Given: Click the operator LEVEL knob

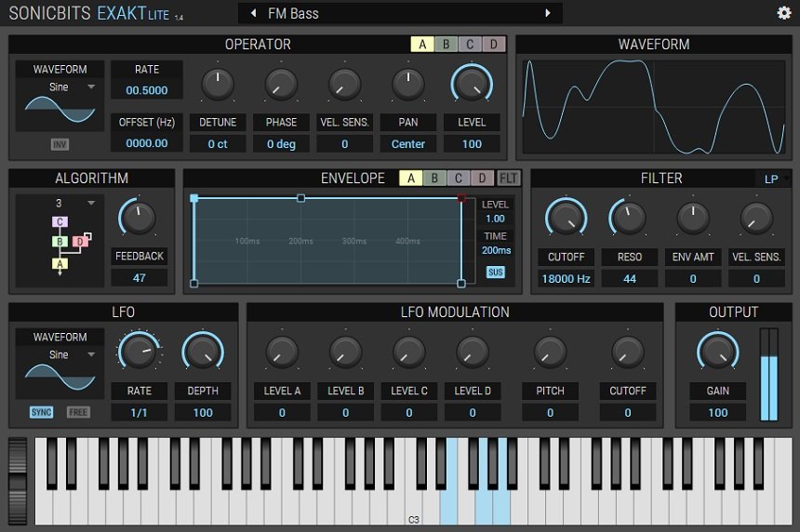Looking at the screenshot, I should tap(472, 84).
